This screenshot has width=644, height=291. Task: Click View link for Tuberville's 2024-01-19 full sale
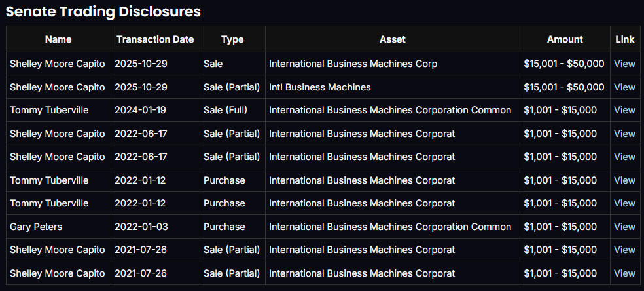tap(624, 110)
